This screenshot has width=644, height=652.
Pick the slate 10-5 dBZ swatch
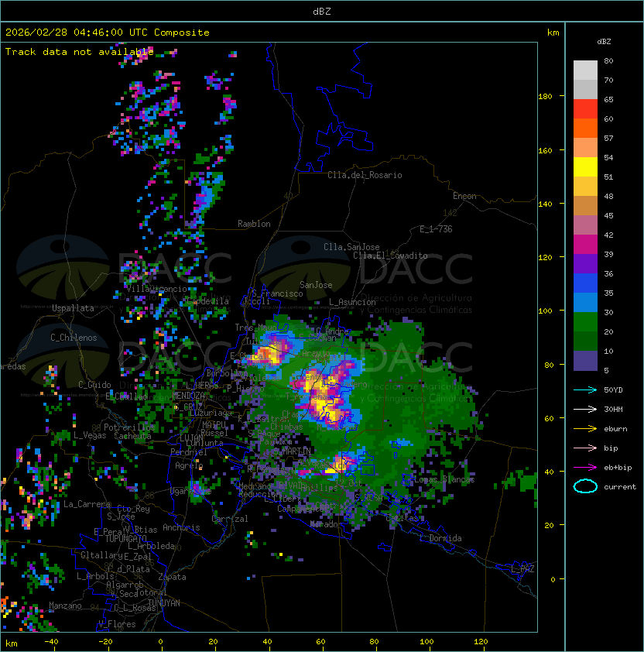click(x=585, y=361)
